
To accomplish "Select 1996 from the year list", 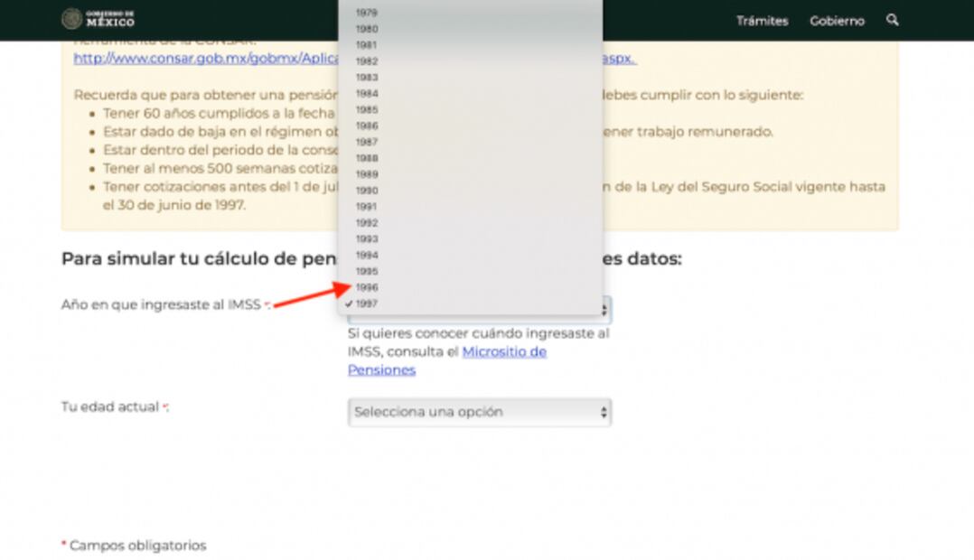I will coord(367,287).
